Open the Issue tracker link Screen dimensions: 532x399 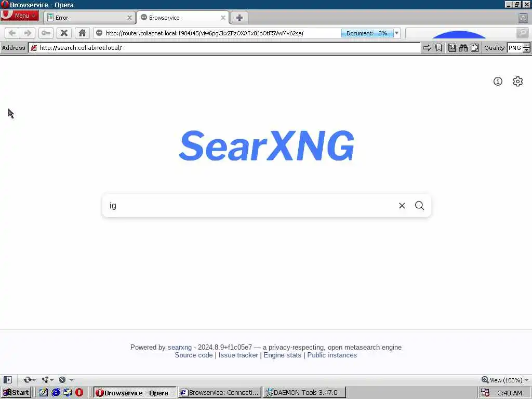point(238,355)
